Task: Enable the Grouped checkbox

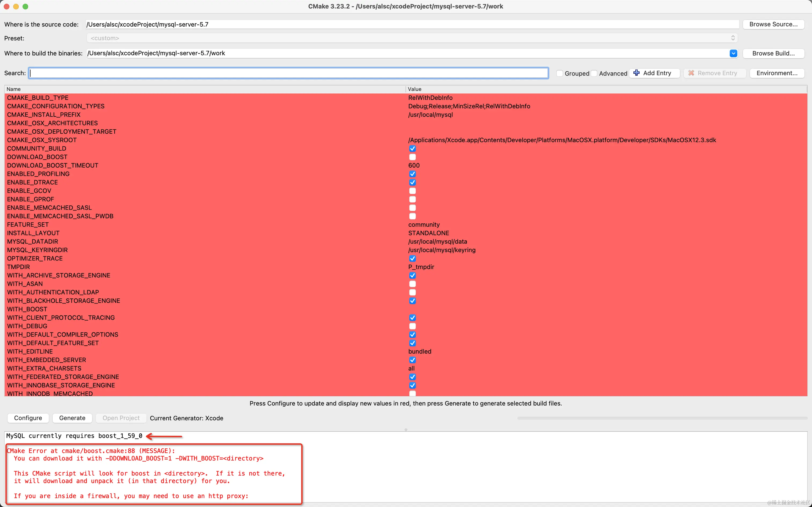Action: pyautogui.click(x=560, y=73)
